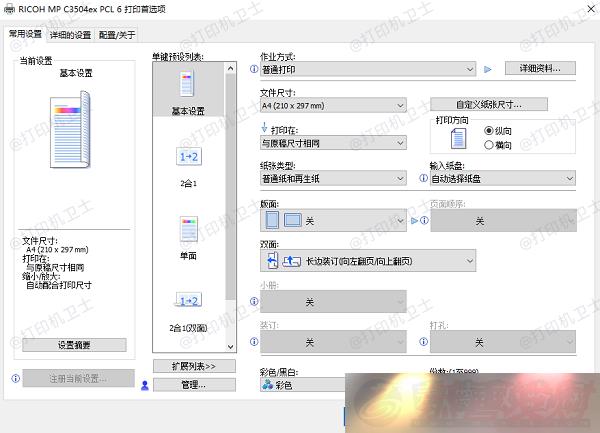Image resolution: width=600 pixels, height=433 pixels.
Task: Click the orientation page icon in 打印方向
Action: 458,138
